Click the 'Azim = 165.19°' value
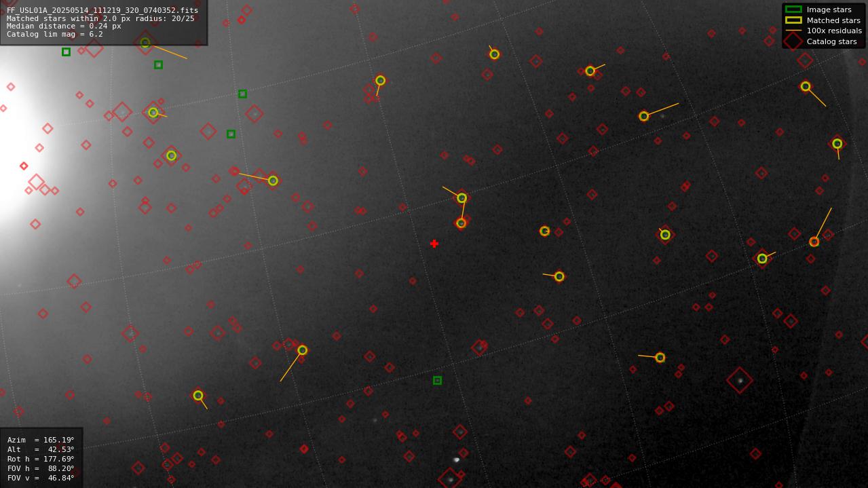 point(41,440)
